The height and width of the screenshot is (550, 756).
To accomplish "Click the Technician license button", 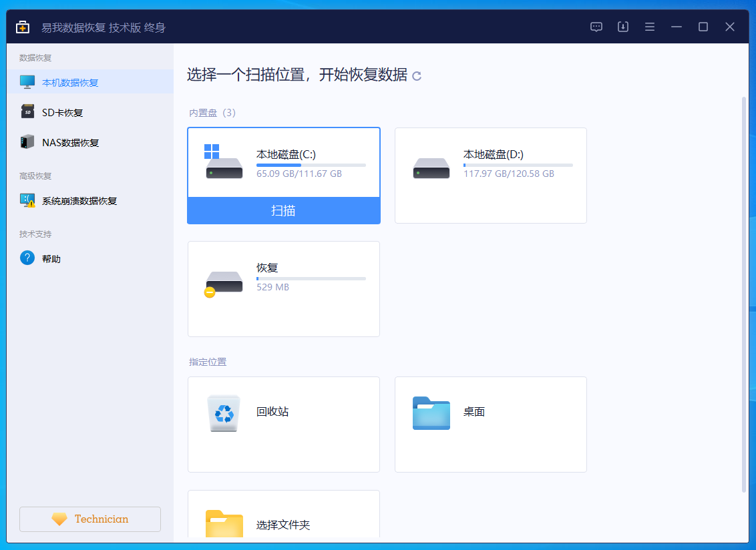I will pyautogui.click(x=90, y=519).
